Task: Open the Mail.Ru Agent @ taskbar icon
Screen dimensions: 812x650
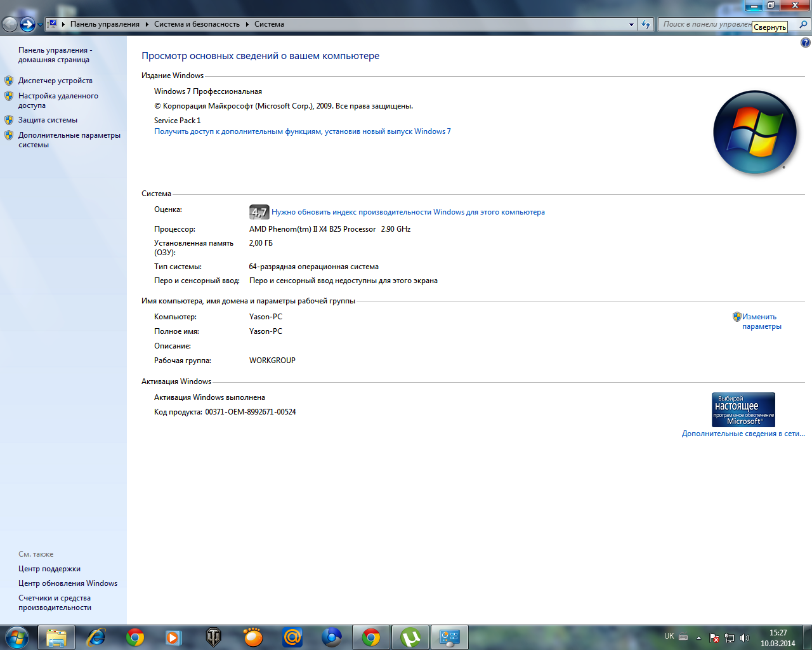Action: tap(292, 637)
